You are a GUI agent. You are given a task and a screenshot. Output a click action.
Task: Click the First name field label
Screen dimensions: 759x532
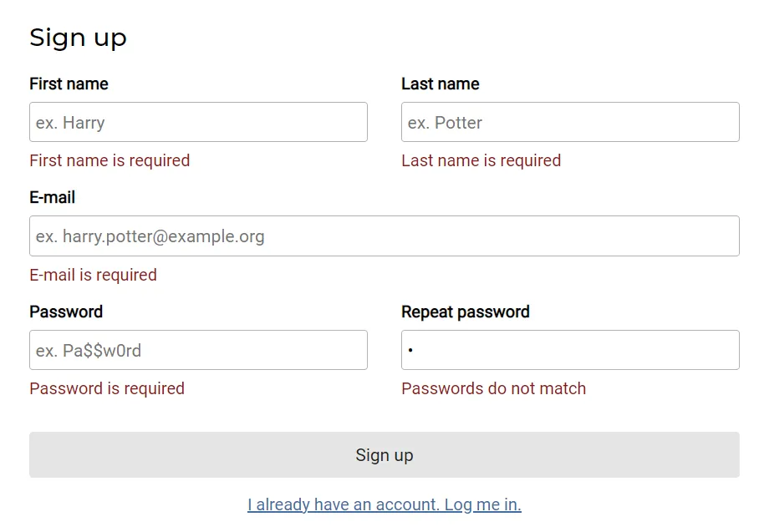click(69, 84)
